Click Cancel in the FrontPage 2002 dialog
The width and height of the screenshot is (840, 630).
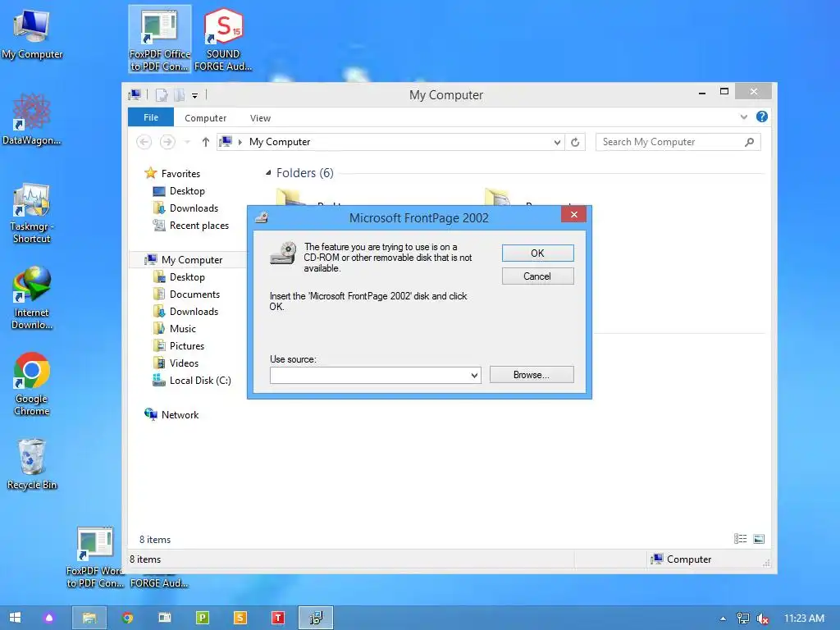click(x=537, y=276)
